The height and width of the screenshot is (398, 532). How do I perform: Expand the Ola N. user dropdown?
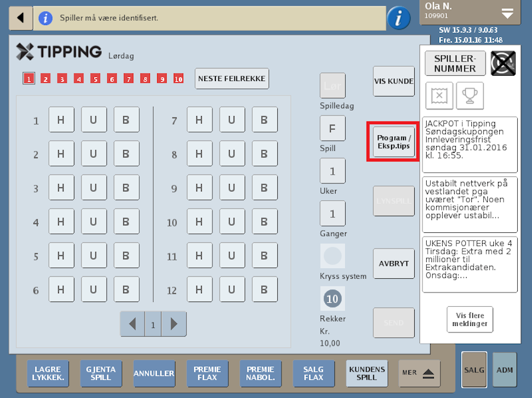tap(507, 14)
